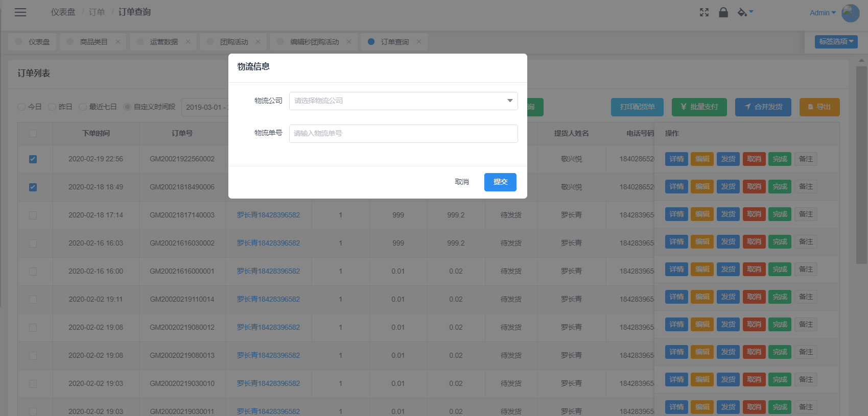This screenshot has height=416, width=868.
Task: Click 取消 for order GM20021616030002
Action: [x=754, y=241]
